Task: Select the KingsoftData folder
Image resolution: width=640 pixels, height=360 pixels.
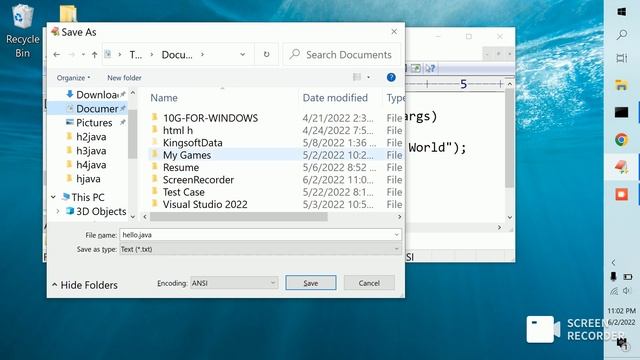Action: [193, 142]
